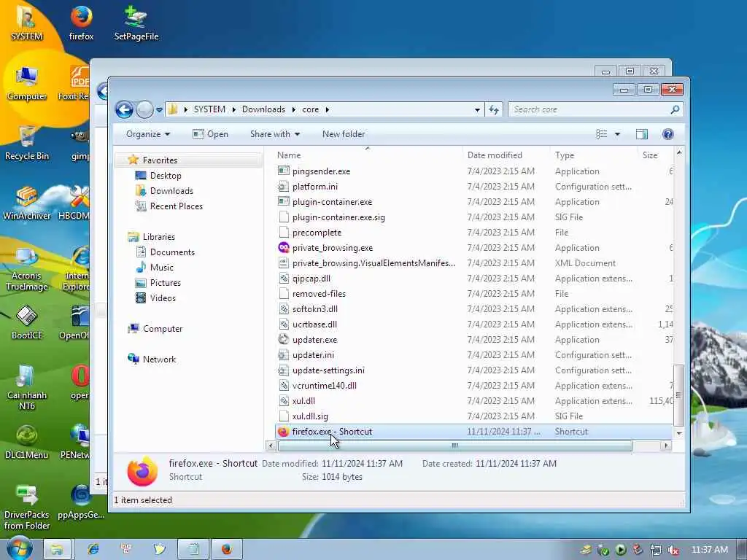Select Network in navigation pane
This screenshot has height=560, width=747.
(x=159, y=359)
